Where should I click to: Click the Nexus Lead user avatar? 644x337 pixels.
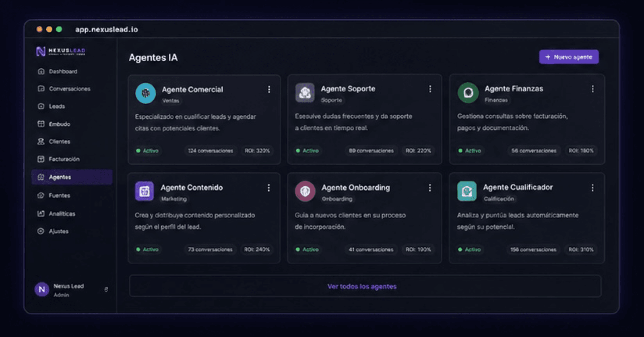[42, 289]
